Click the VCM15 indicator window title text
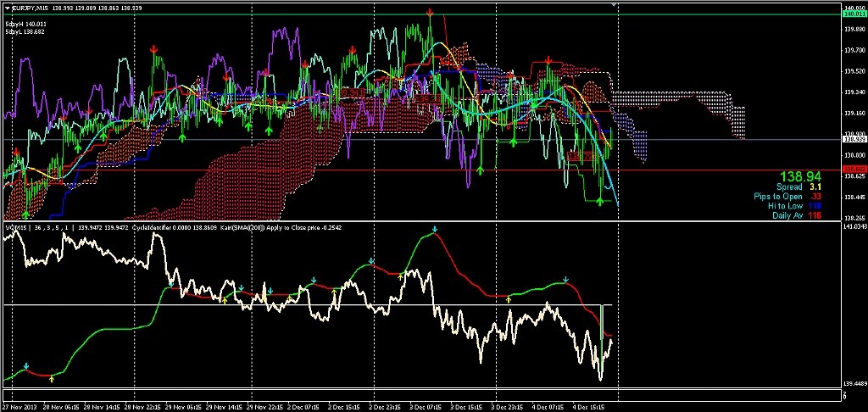 (x=16, y=227)
